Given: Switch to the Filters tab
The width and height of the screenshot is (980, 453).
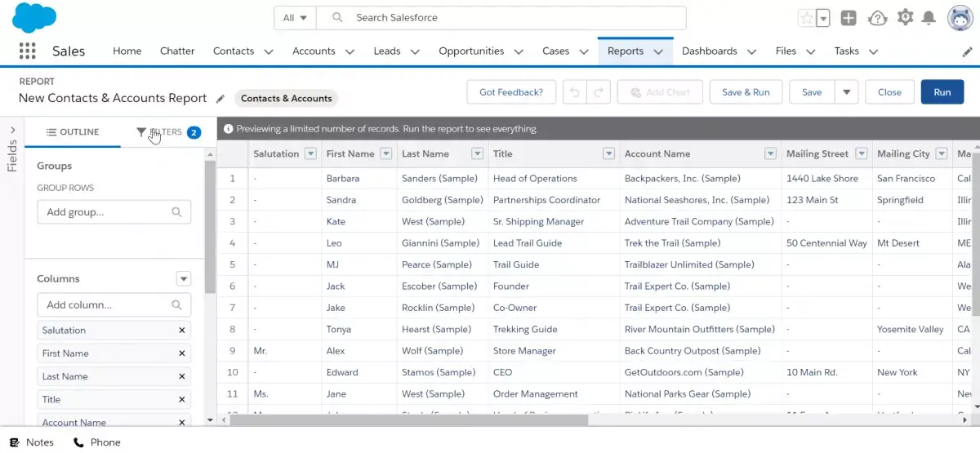Looking at the screenshot, I should point(168,132).
